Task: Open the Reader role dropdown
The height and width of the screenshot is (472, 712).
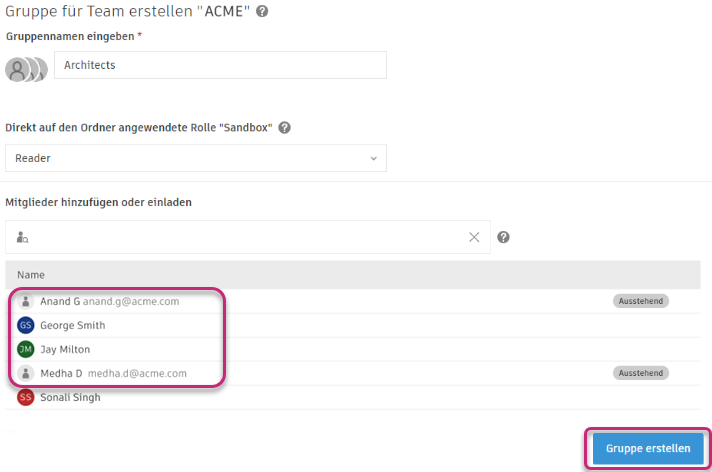Action: (195, 158)
